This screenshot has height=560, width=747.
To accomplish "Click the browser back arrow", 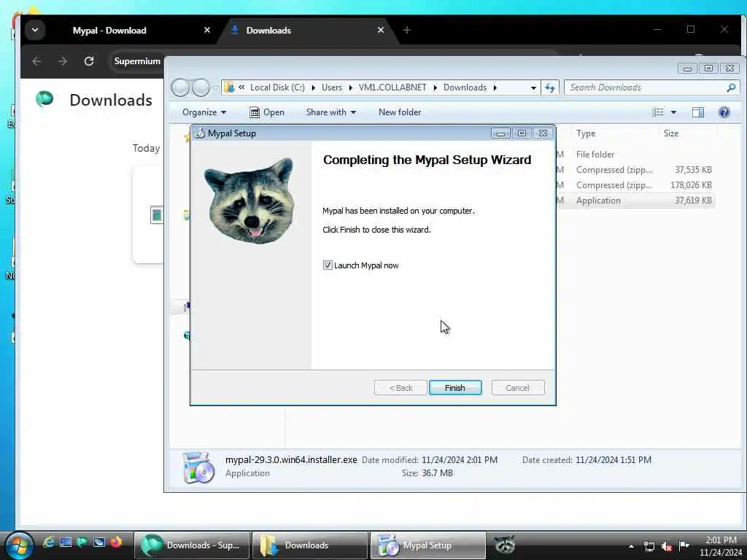I will (x=36, y=61).
